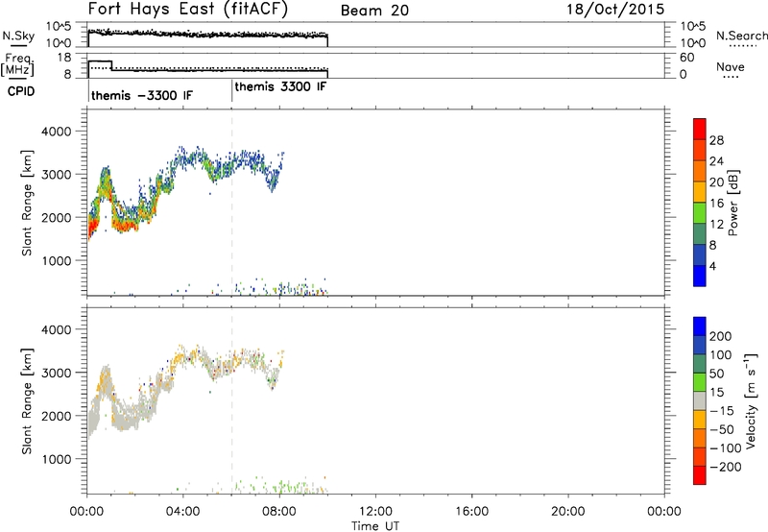Click '4000' on the power panel range axis
768x532 pixels.
click(x=56, y=132)
